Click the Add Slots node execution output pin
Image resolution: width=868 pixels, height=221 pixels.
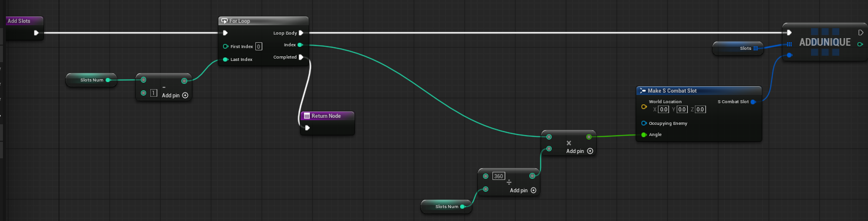(36, 33)
